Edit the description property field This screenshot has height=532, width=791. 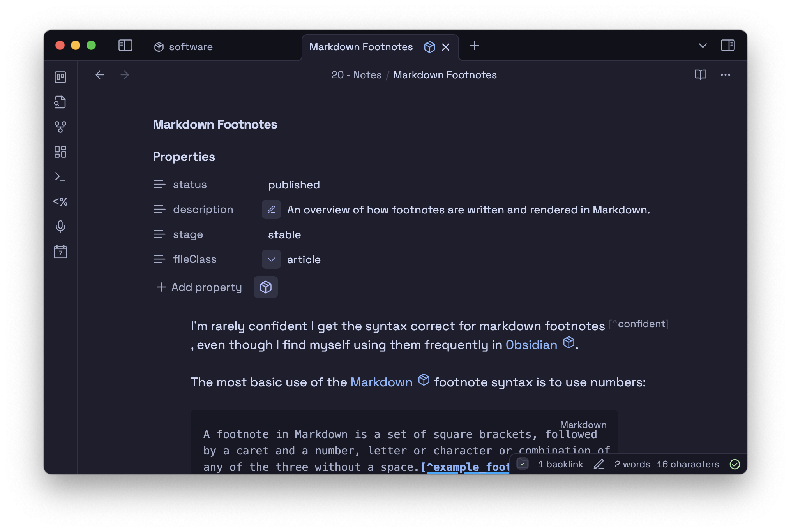pyautogui.click(x=271, y=210)
